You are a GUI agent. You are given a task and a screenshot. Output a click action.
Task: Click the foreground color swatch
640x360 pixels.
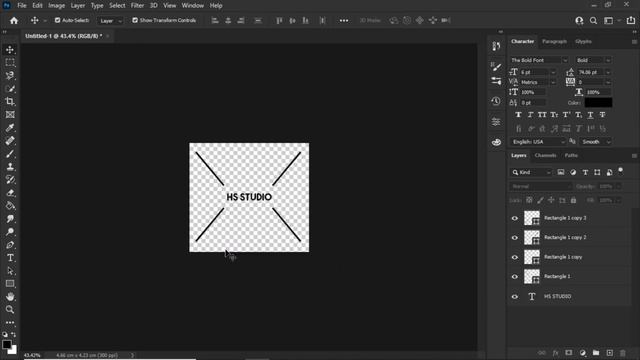point(6,344)
